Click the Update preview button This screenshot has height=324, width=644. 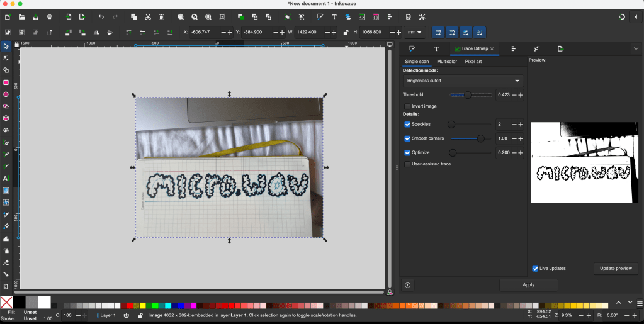click(x=615, y=269)
